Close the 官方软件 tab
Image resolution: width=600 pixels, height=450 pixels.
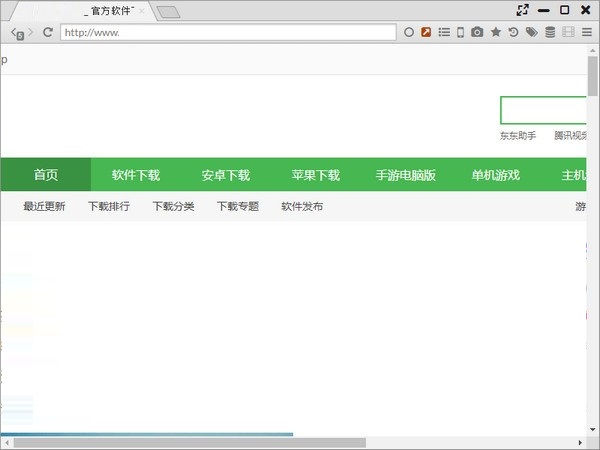tap(142, 11)
